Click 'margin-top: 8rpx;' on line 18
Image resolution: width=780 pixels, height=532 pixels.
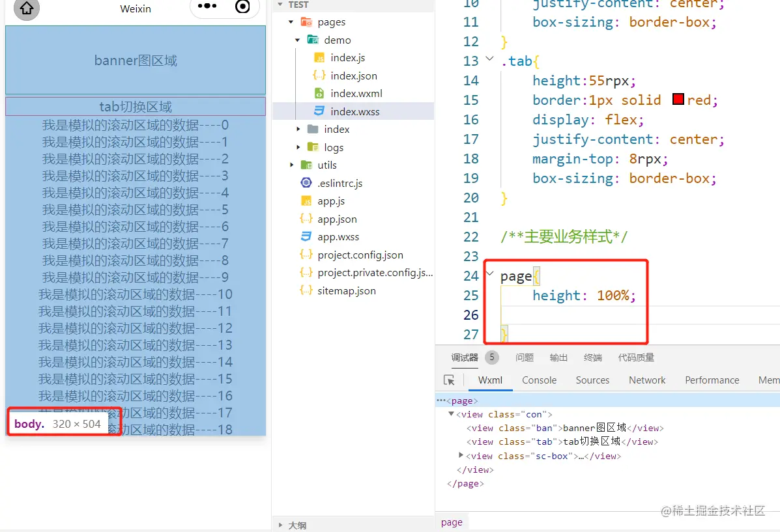click(600, 159)
